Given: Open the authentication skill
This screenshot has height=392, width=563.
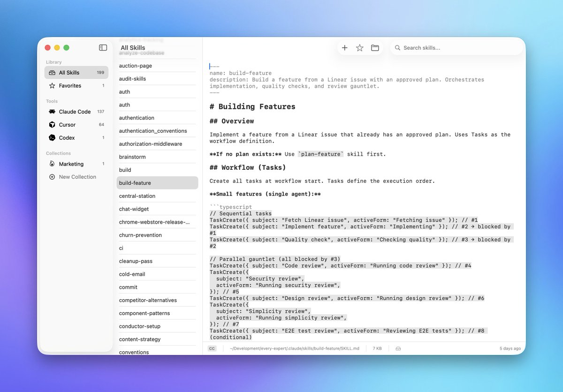Looking at the screenshot, I should pos(157,118).
